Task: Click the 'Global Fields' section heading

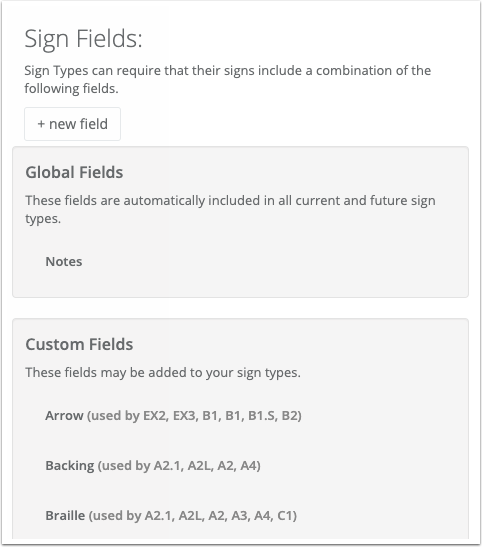Action: point(74,172)
